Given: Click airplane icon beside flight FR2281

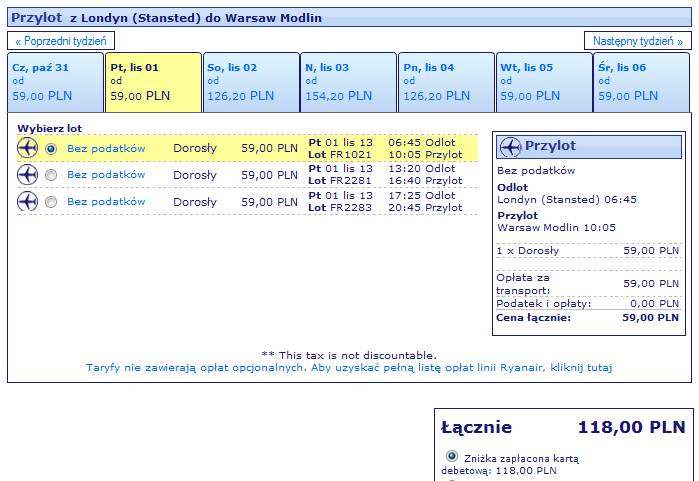Looking at the screenshot, I should tap(27, 174).
